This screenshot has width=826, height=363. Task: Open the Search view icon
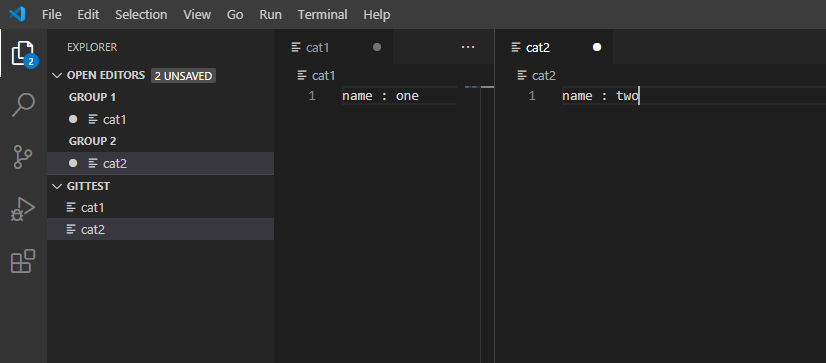click(x=23, y=105)
